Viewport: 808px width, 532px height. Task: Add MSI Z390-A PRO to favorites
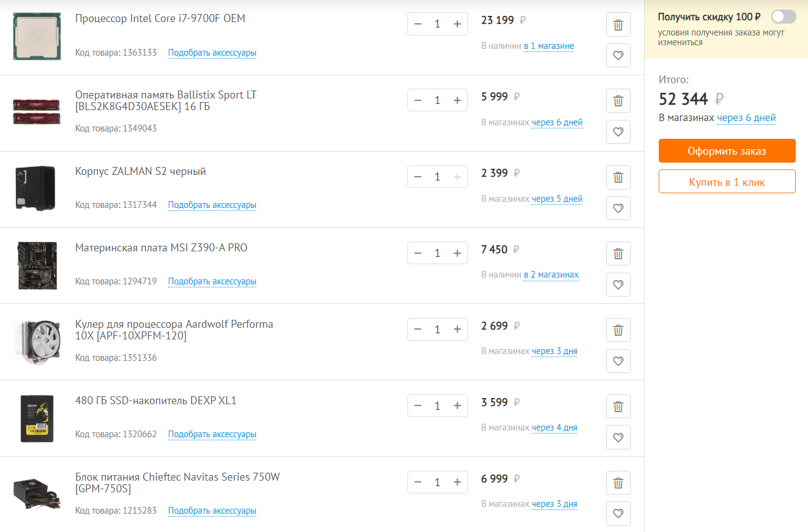618,284
